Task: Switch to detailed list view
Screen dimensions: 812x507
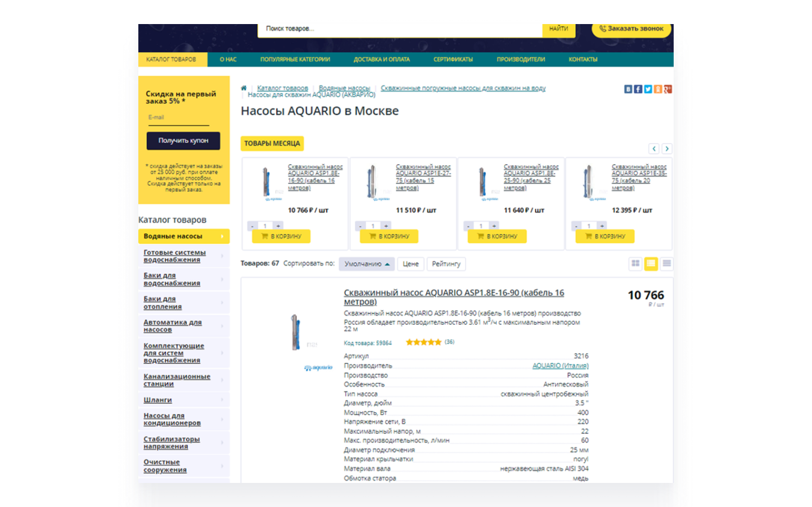Action: pyautogui.click(x=651, y=263)
